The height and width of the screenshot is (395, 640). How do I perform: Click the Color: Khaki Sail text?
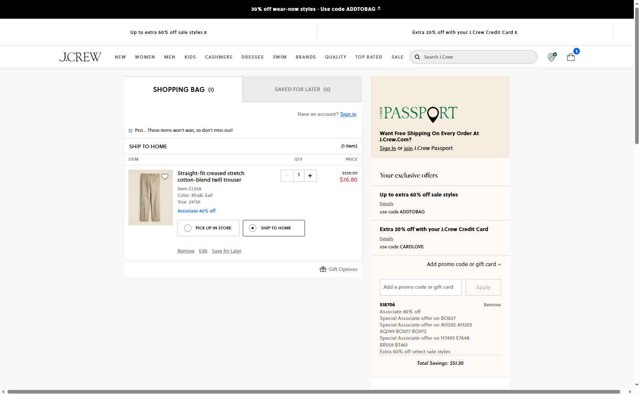click(195, 195)
